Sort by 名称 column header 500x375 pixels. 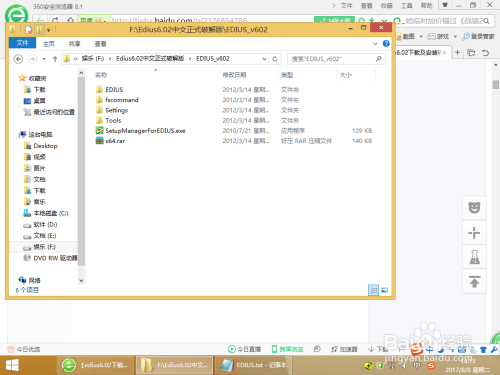point(101,75)
